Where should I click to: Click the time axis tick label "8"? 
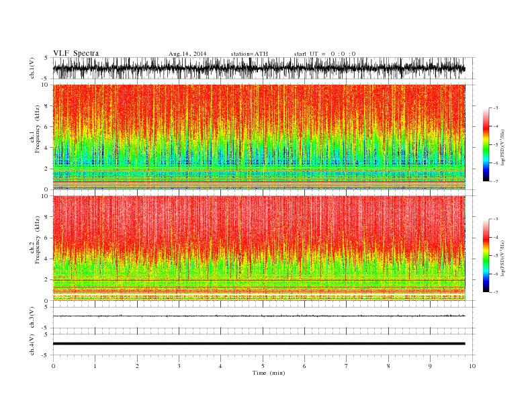(x=388, y=366)
